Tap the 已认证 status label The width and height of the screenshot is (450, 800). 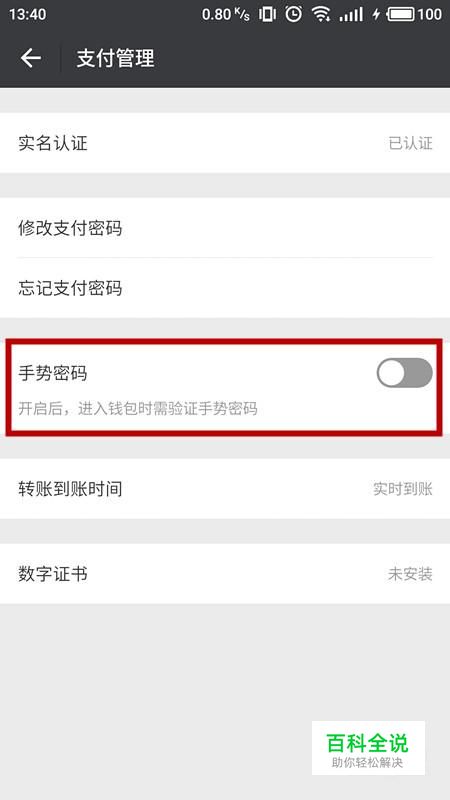tap(410, 143)
